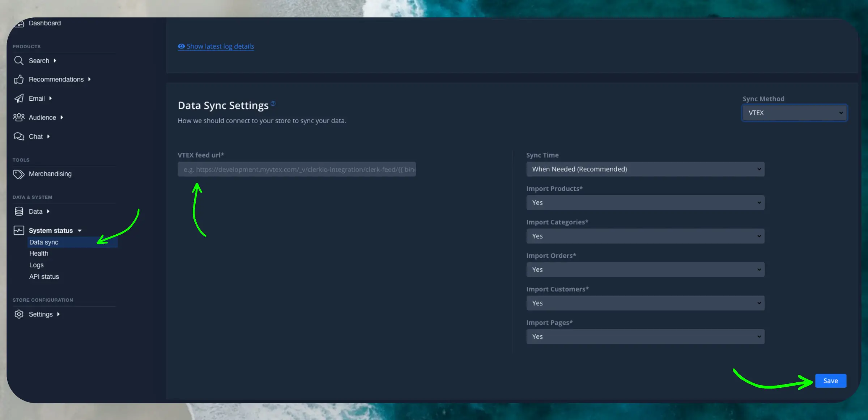Select the Merchandising tag icon
This screenshot has height=420, width=868.
click(19, 174)
